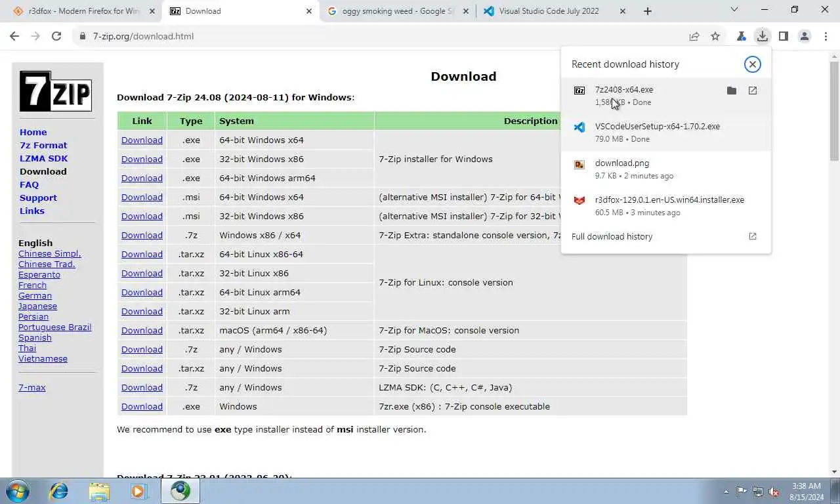This screenshot has height=504, width=840.
Task: Click the network tray icon
Action: [x=758, y=492]
